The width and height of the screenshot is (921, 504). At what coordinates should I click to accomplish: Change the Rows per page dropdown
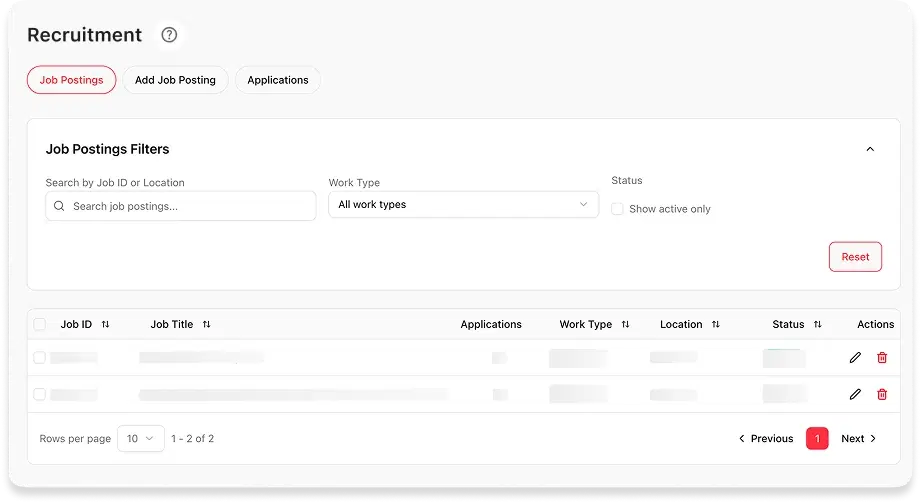click(141, 438)
